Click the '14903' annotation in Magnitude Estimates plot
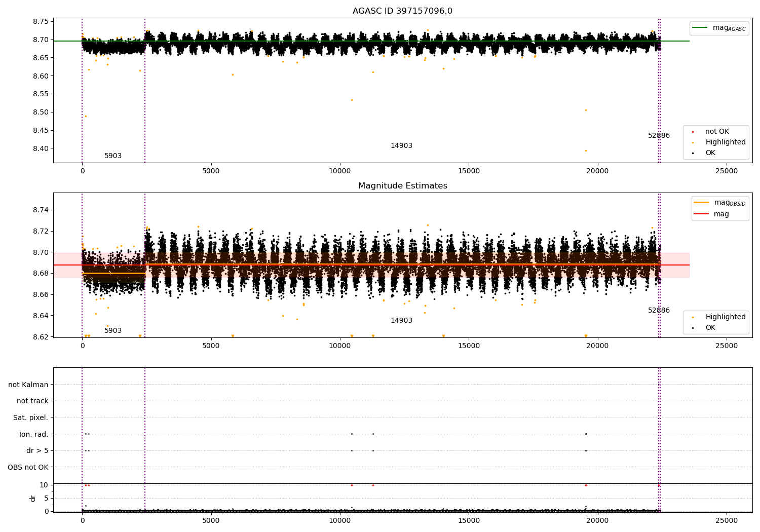 401,321
